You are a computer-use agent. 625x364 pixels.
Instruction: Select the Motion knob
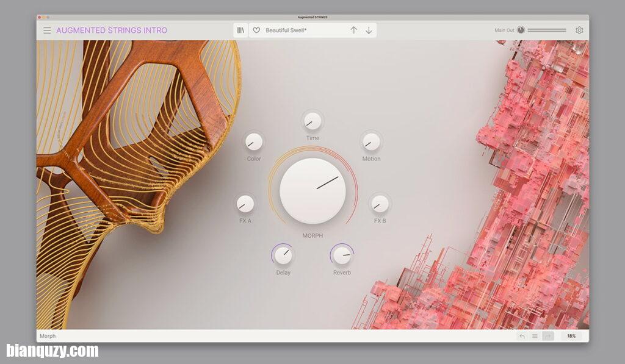tap(371, 142)
